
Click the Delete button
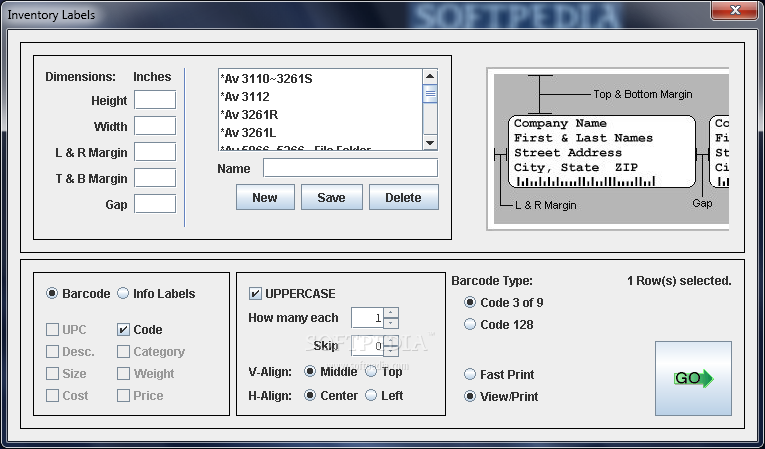(403, 197)
